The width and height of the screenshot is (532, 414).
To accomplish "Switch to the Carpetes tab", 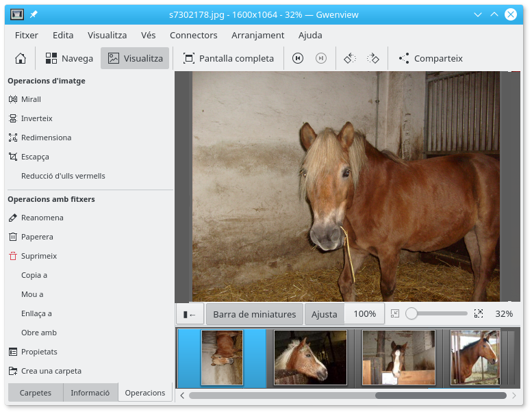I will [x=36, y=393].
